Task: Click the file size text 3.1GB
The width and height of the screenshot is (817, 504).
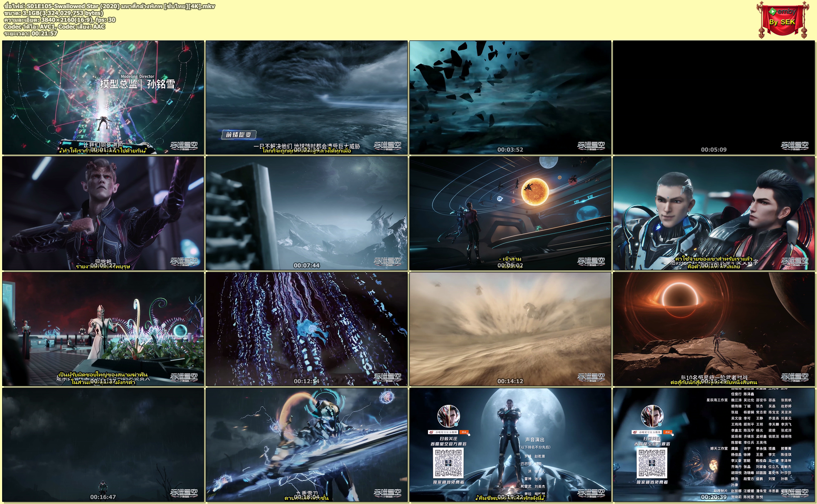Action: pyautogui.click(x=54, y=13)
